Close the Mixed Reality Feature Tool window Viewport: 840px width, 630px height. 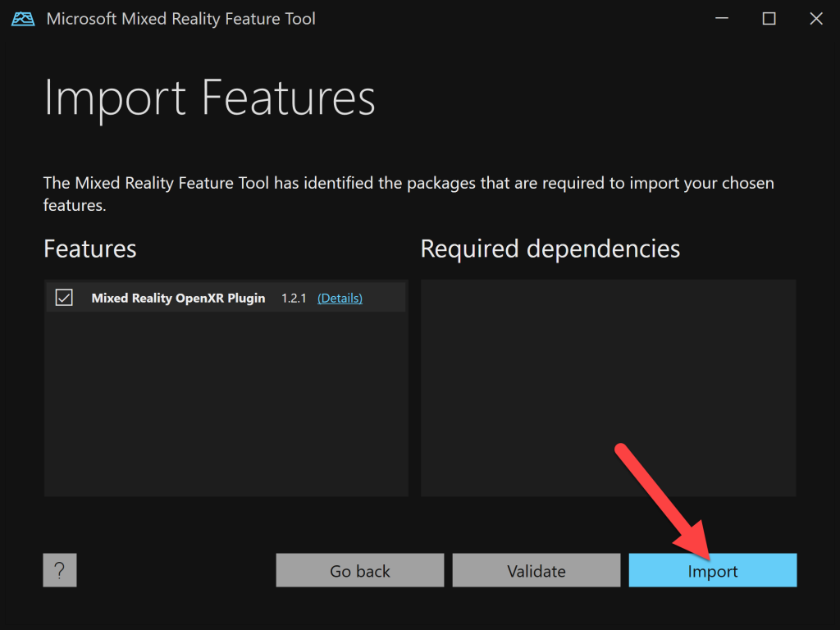(x=816, y=19)
